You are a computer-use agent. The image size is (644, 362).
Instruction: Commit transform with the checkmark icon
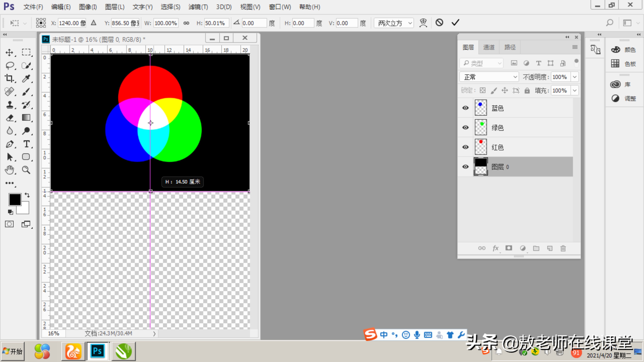pyautogui.click(x=455, y=23)
